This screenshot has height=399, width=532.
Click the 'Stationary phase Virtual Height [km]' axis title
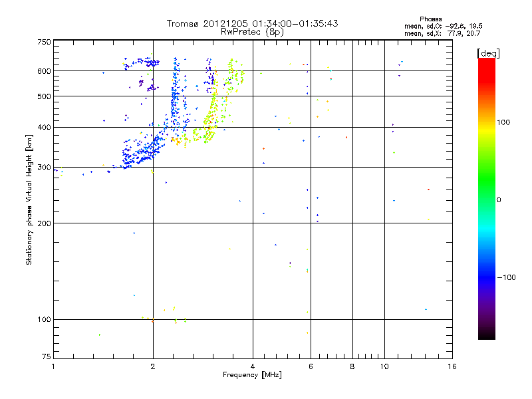tap(29, 199)
